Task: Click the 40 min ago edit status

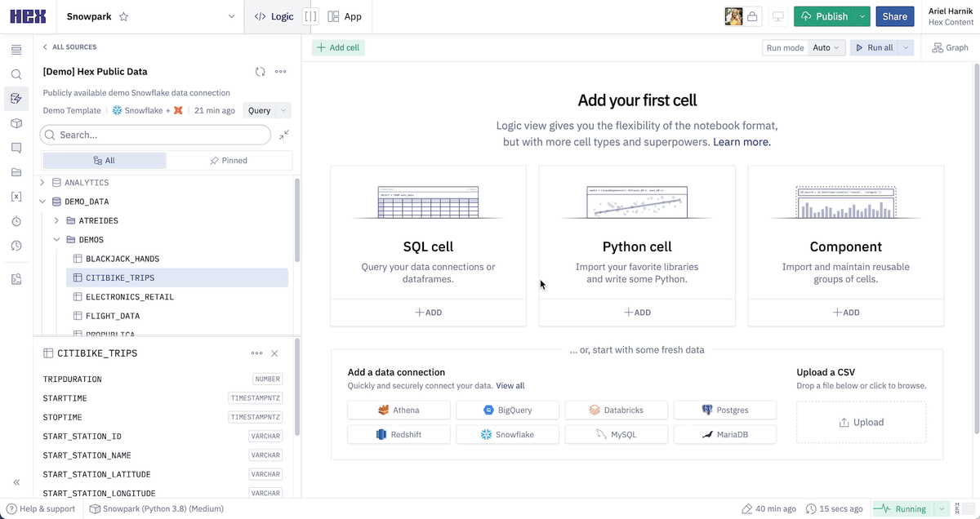Action: pos(768,508)
